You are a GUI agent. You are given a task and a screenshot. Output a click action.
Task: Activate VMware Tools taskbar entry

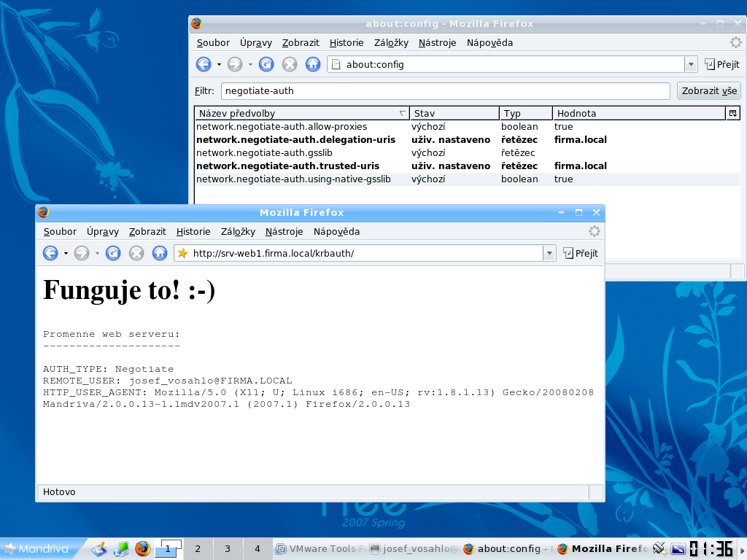pyautogui.click(x=321, y=549)
